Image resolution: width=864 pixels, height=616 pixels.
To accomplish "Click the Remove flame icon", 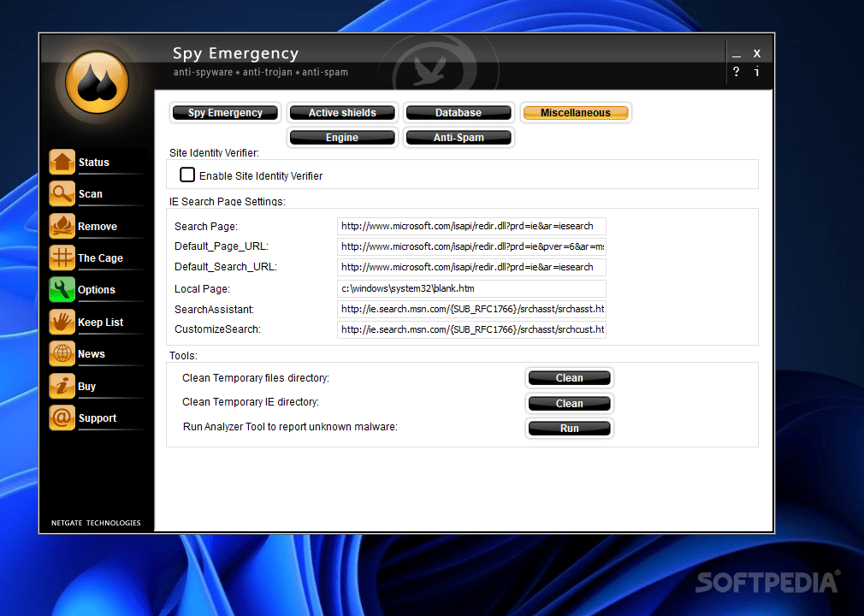I will pyautogui.click(x=62, y=226).
